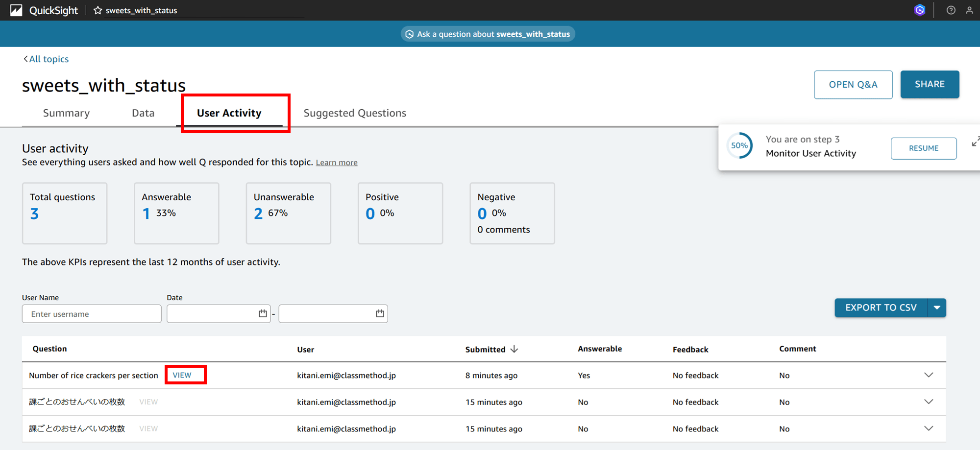Select the Answerable KPI card
The width and height of the screenshot is (980, 450).
(176, 213)
